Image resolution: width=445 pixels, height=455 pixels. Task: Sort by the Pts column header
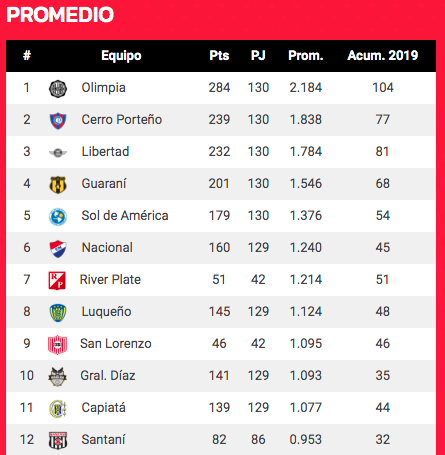(x=219, y=55)
